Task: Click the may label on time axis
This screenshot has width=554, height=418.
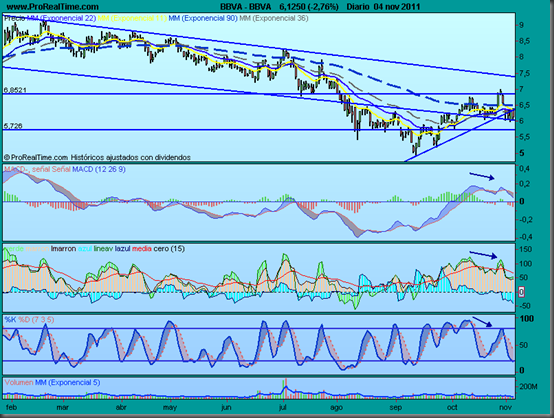Action: 170,407
